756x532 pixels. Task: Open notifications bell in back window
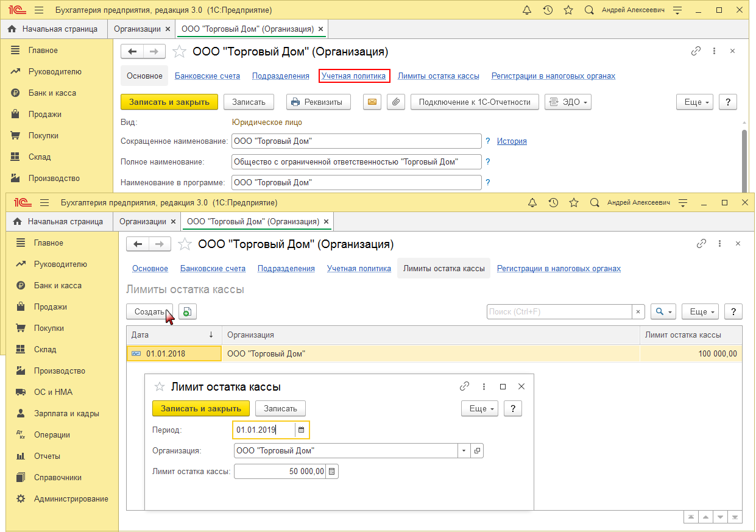point(527,10)
